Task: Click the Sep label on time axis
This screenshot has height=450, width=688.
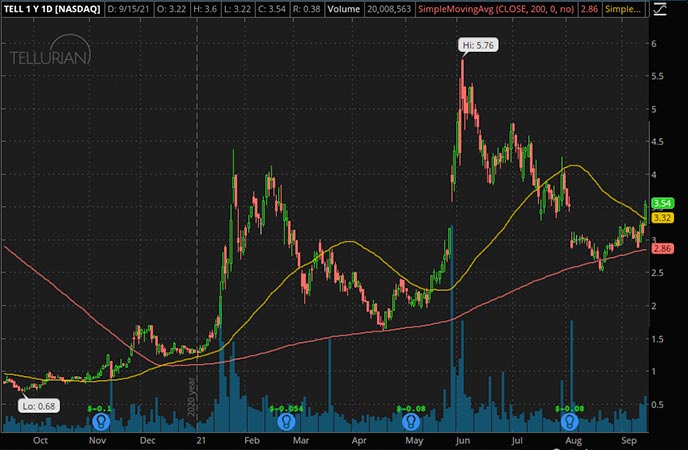Action: point(629,440)
